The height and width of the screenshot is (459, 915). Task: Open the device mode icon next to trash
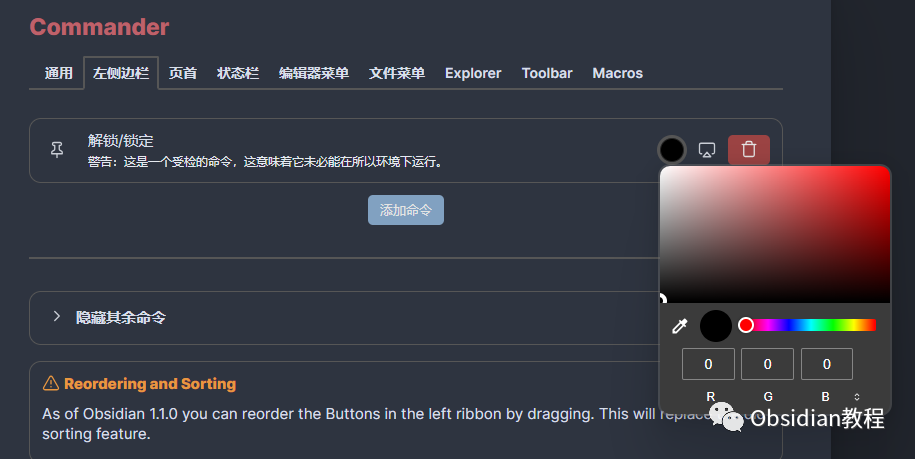[707, 150]
